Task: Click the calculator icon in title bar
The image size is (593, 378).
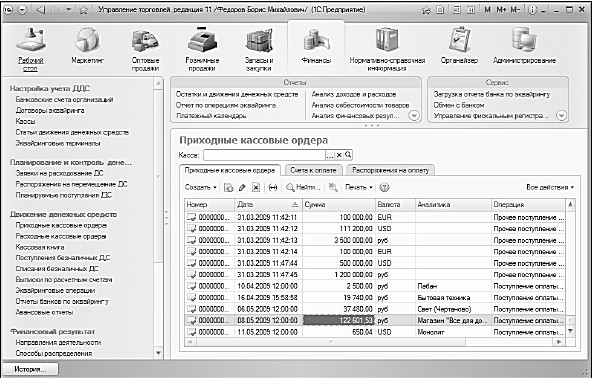Action: tap(456, 10)
